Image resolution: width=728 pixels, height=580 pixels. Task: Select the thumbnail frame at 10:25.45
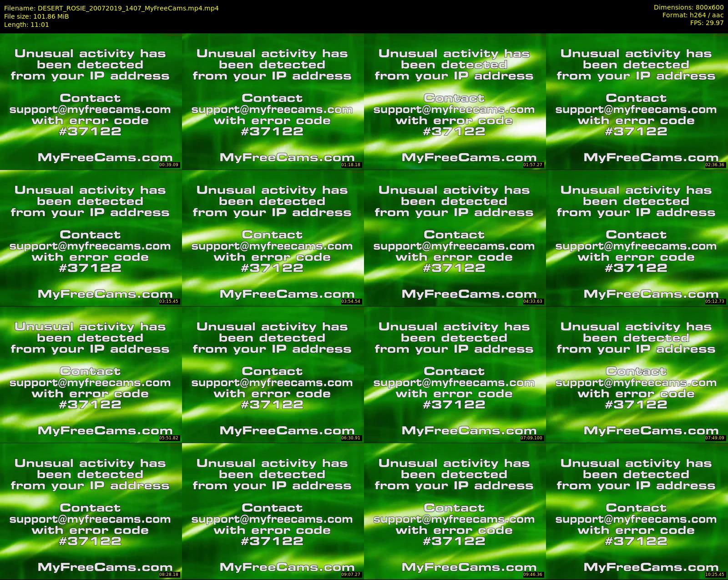click(x=637, y=511)
